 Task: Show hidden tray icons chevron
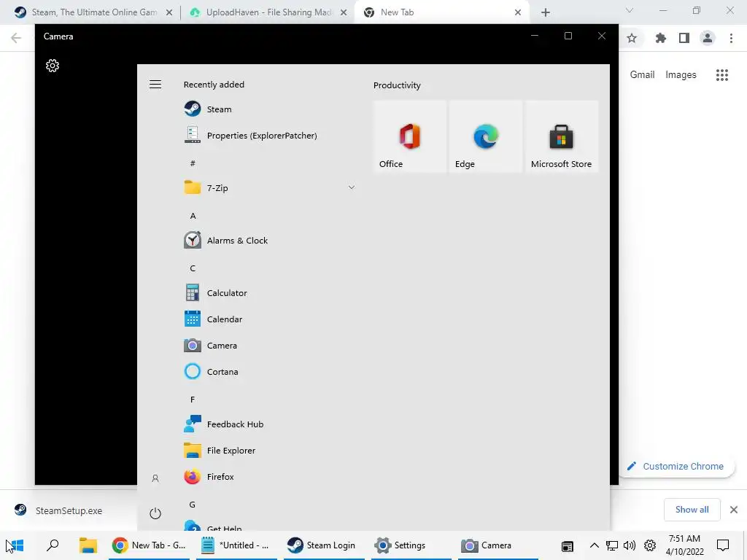coord(594,545)
